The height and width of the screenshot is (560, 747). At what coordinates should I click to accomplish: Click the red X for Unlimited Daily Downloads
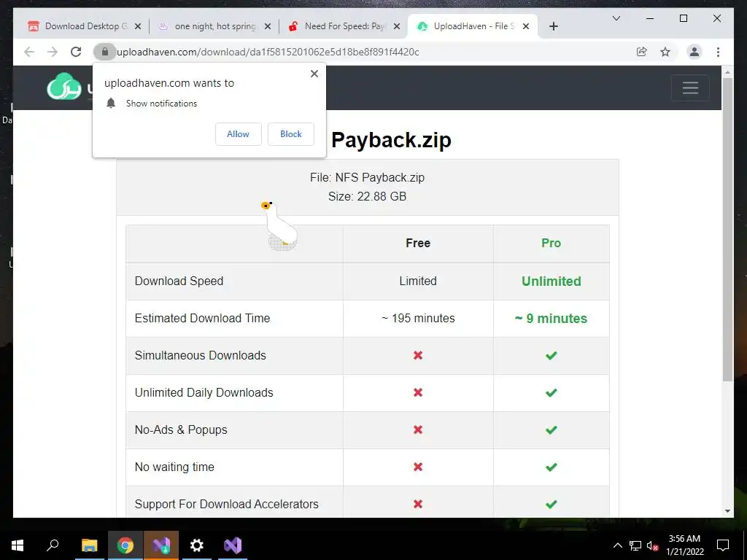pyautogui.click(x=418, y=392)
